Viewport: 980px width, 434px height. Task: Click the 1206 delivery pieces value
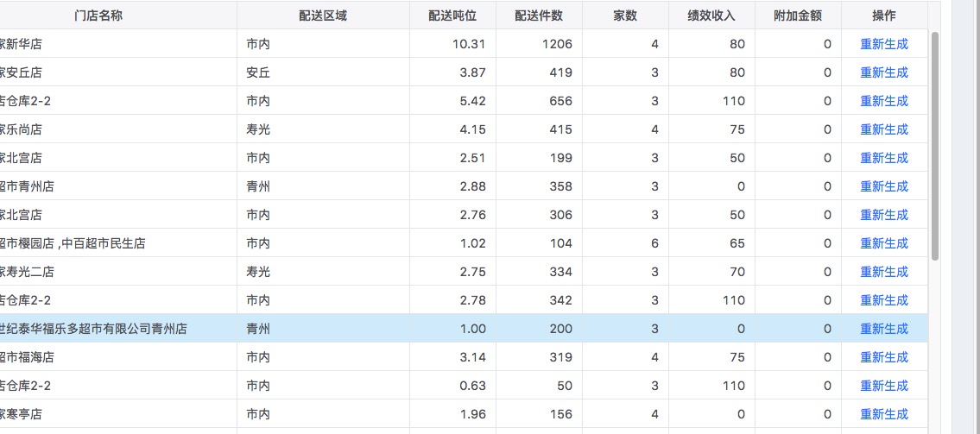pyautogui.click(x=556, y=44)
